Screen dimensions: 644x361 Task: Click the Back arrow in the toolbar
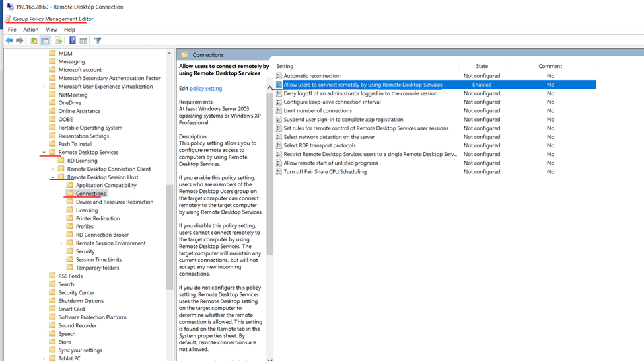tap(9, 41)
